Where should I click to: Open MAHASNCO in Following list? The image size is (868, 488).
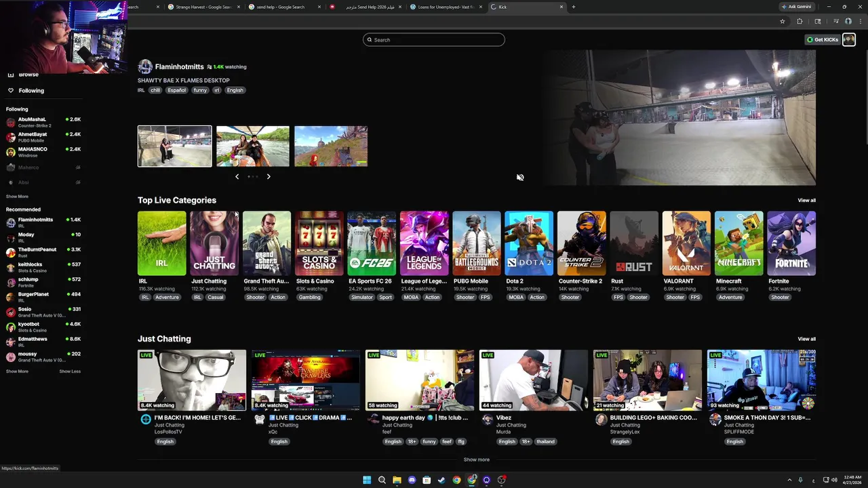[x=43, y=152]
